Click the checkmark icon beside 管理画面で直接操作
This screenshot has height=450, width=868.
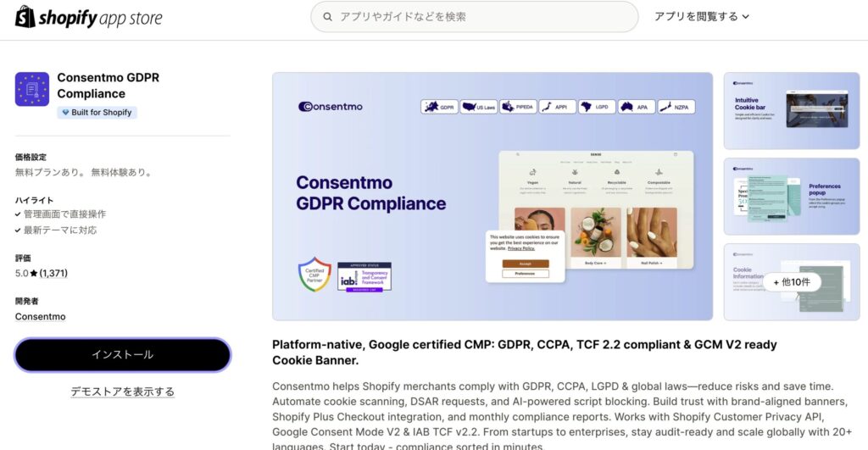coord(18,214)
